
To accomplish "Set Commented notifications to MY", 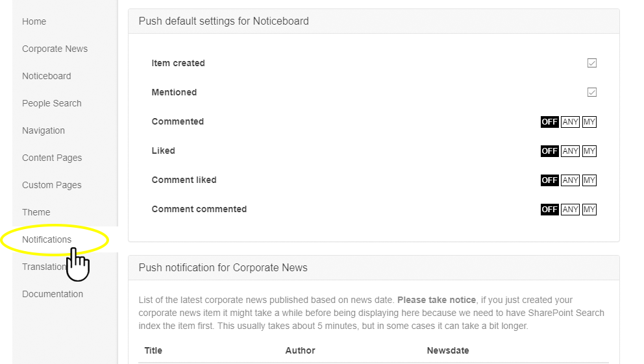I will click(x=589, y=122).
